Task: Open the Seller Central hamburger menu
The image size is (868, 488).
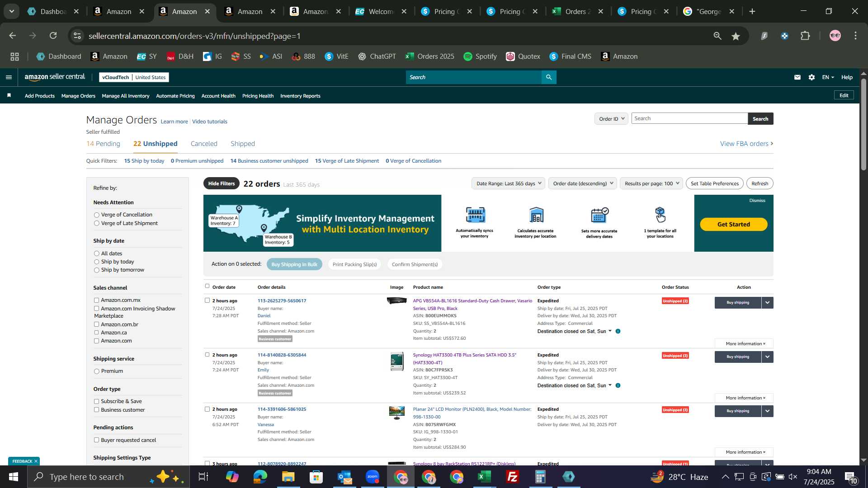Action: click(x=9, y=77)
